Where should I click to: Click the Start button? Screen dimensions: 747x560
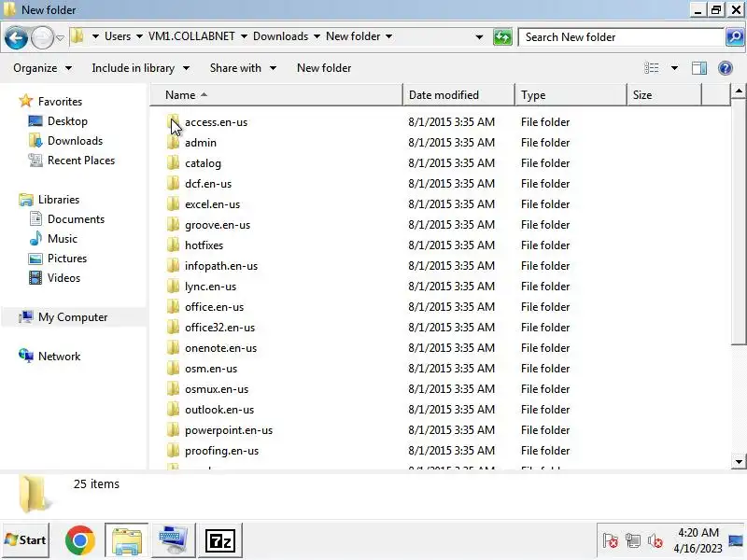pyautogui.click(x=26, y=540)
